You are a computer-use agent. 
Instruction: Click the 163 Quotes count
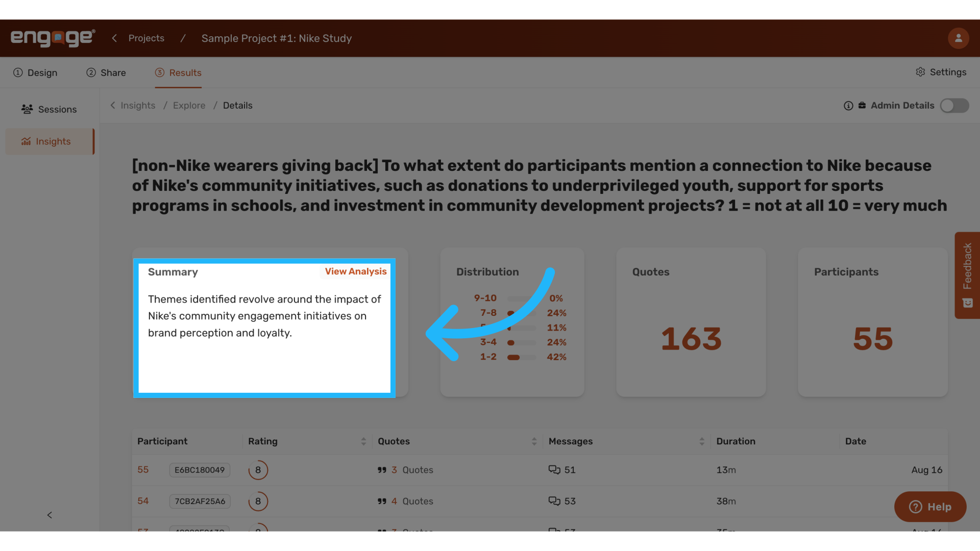pyautogui.click(x=691, y=339)
